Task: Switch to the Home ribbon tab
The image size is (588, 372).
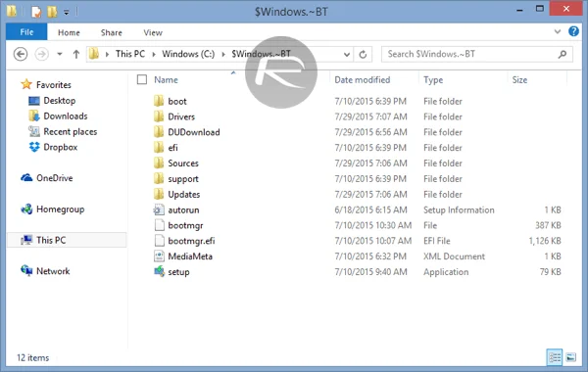Action: click(x=69, y=32)
